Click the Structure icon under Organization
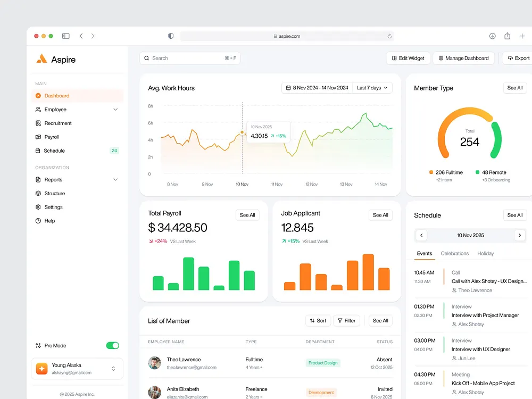The image size is (532, 399). pyautogui.click(x=39, y=193)
